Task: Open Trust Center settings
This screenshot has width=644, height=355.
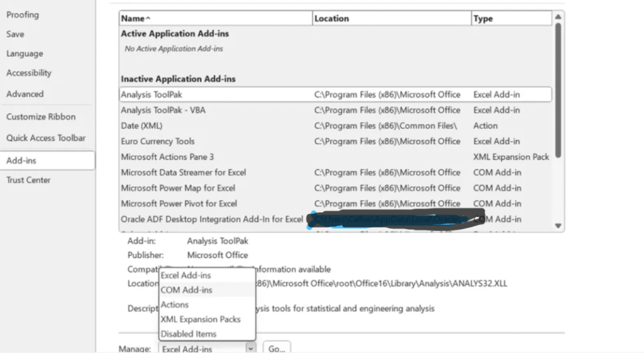Action: pyautogui.click(x=28, y=180)
